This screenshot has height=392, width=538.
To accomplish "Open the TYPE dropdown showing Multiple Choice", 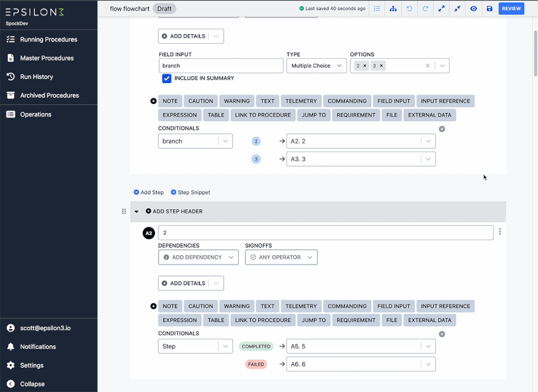I will click(x=316, y=65).
